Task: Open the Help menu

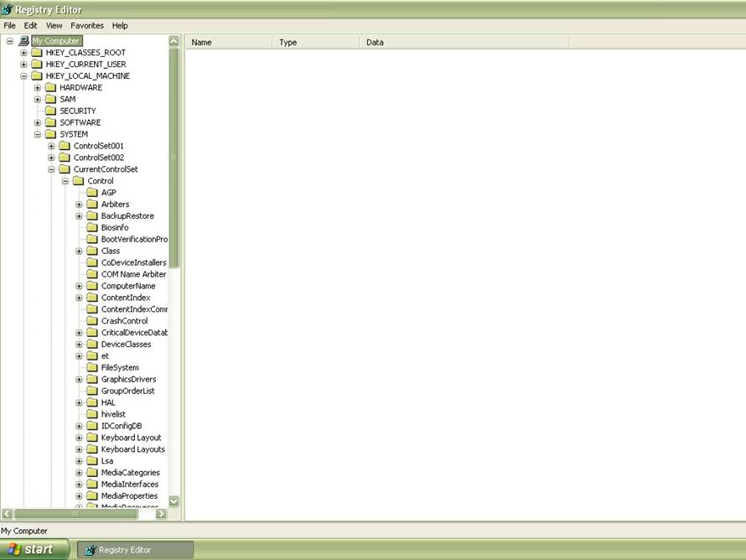Action: [x=120, y=26]
